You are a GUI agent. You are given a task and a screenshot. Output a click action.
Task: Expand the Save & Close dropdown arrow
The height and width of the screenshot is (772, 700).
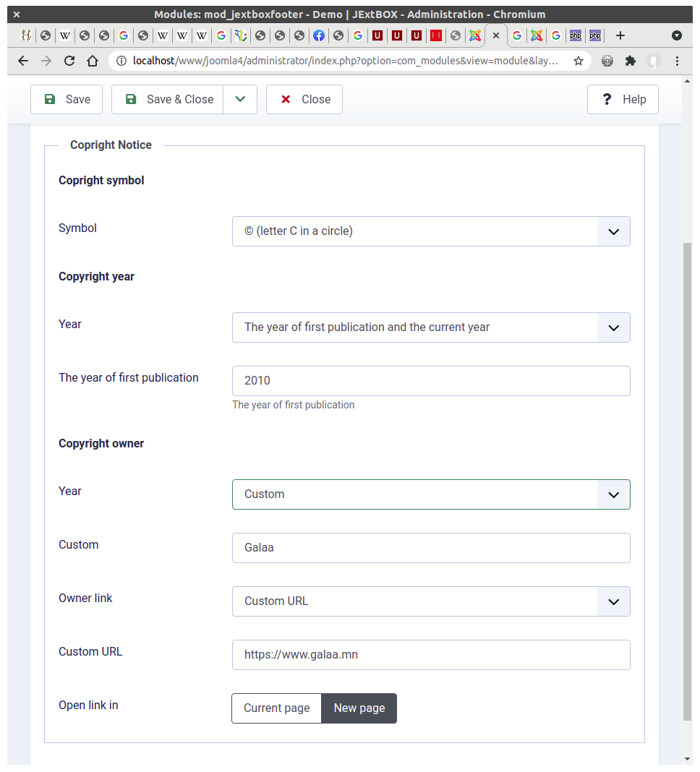pos(240,100)
